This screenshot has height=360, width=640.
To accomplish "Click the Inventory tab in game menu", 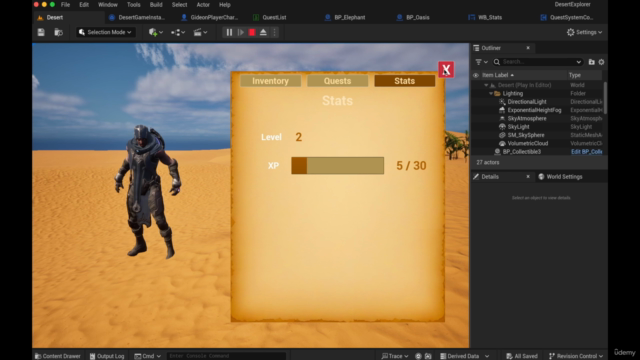I will [x=270, y=81].
